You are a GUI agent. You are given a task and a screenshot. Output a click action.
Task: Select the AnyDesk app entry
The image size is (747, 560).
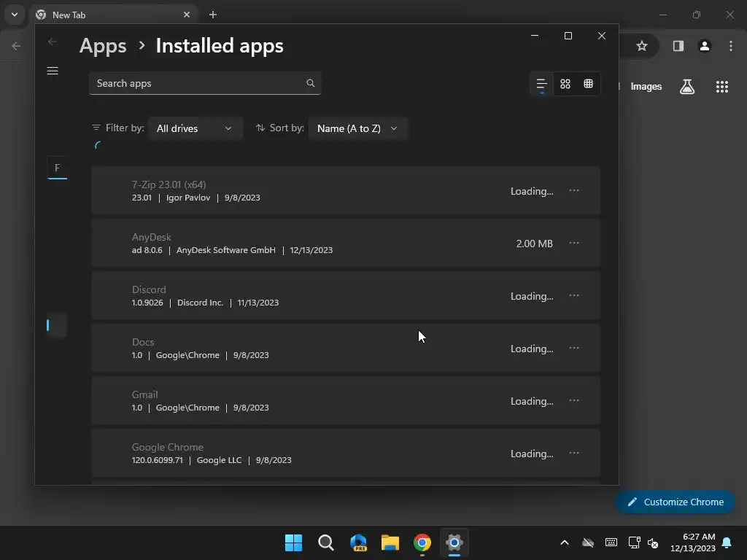(x=346, y=243)
